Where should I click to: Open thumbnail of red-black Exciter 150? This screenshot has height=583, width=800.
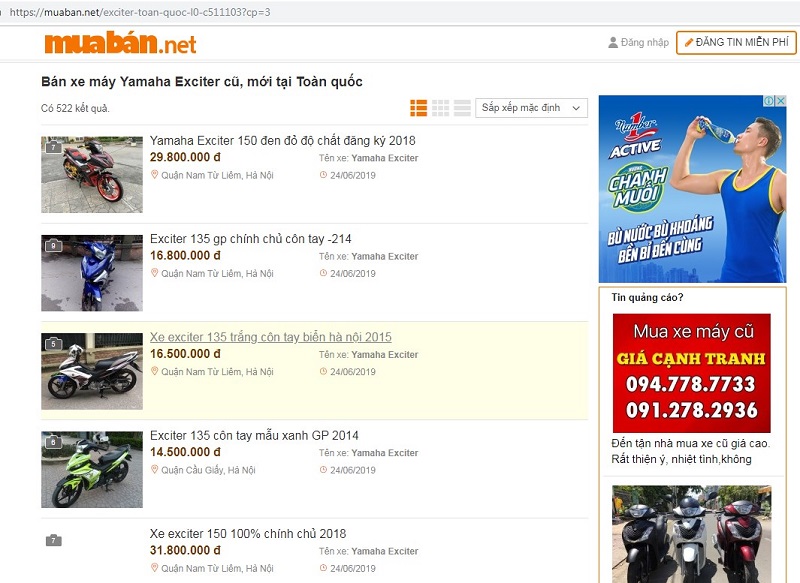[x=92, y=174]
